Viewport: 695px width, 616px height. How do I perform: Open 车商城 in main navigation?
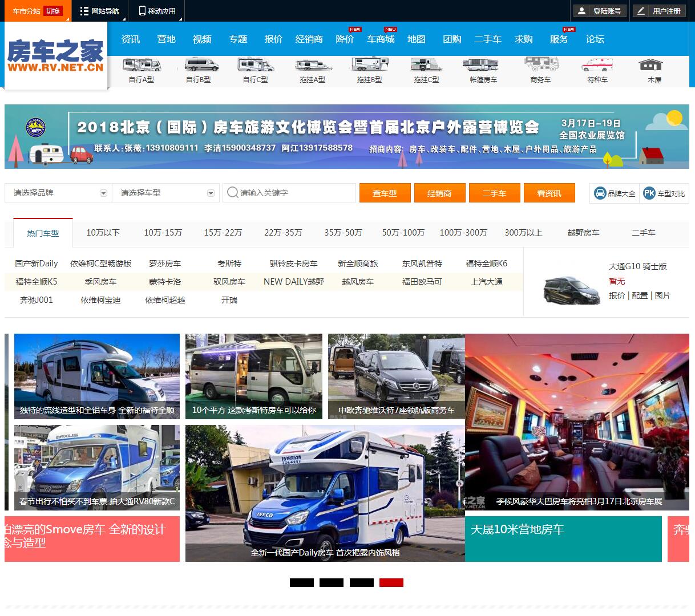pos(381,39)
